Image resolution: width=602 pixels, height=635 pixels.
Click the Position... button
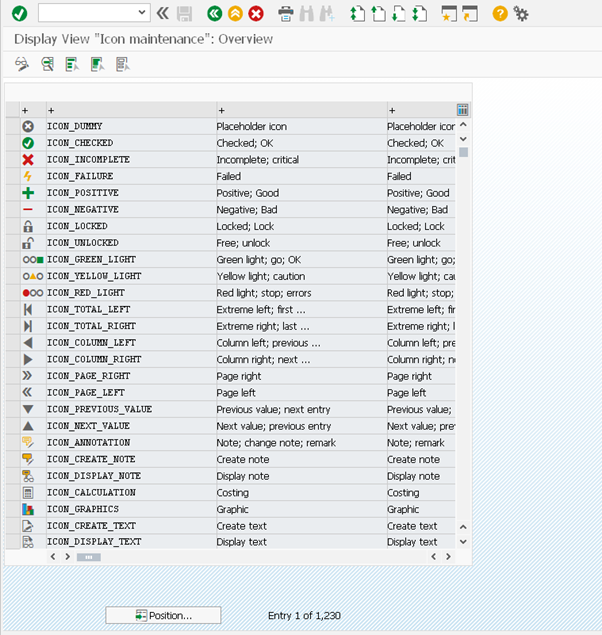click(163, 615)
